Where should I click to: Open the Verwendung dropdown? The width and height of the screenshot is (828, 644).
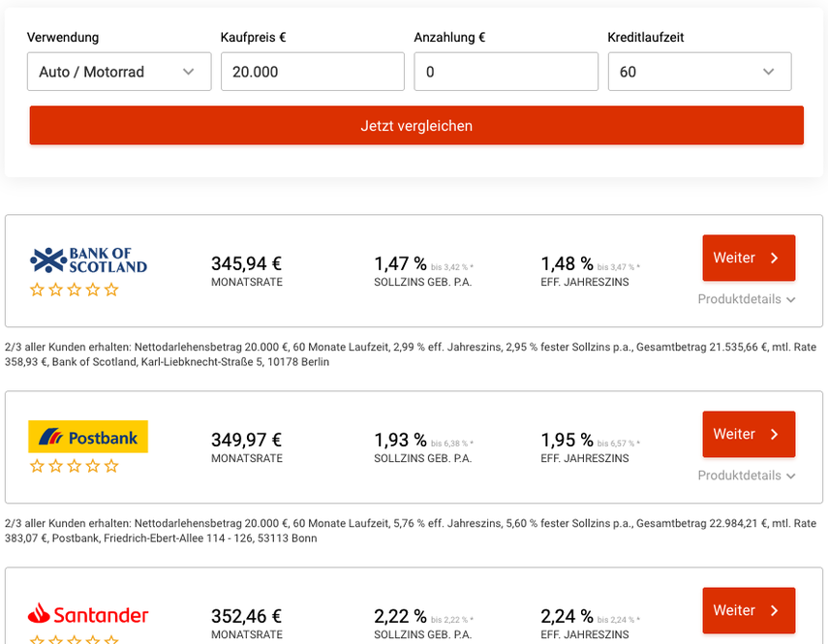(x=119, y=72)
